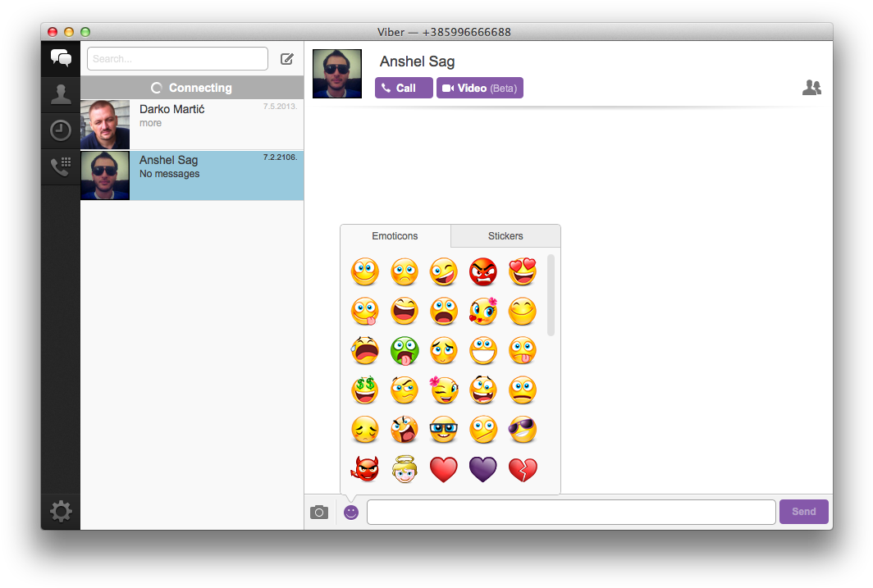873x588 pixels.
Task: Toggle the heart-eyes emoticon
Action: click(523, 271)
